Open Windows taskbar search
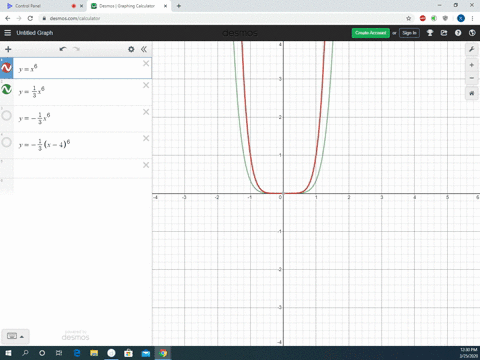Viewport: 480px width, 360px height. click(25, 353)
